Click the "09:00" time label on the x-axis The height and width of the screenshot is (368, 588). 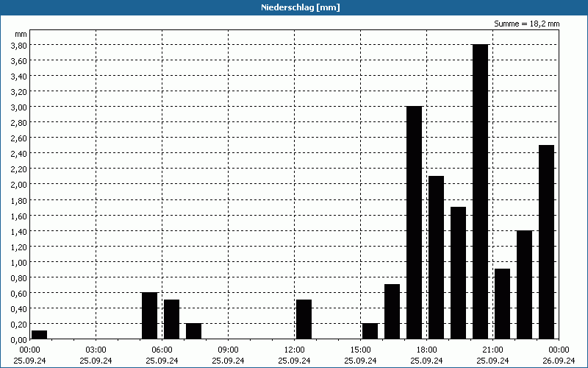pos(229,350)
